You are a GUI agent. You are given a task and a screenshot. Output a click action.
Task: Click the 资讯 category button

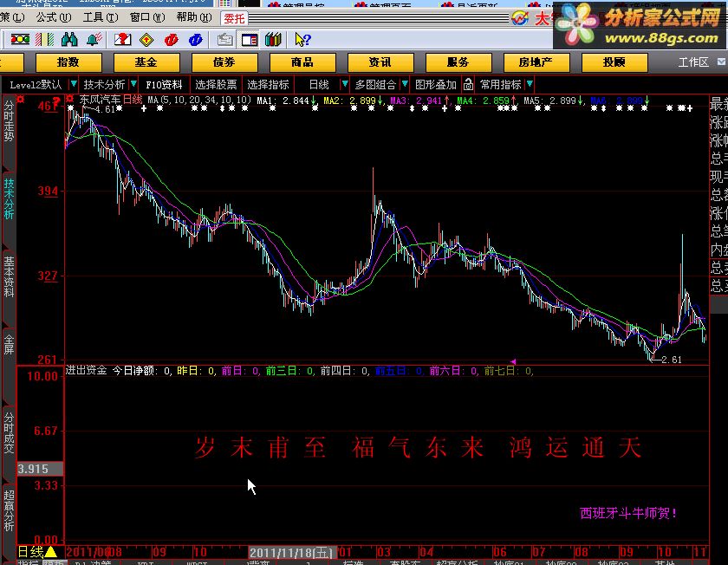380,62
